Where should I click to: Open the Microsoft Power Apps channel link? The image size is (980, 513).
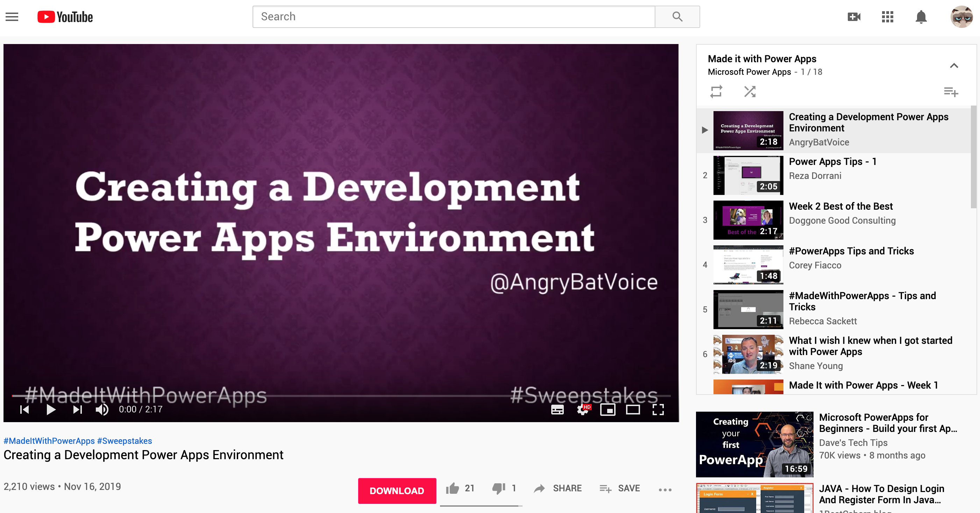coord(750,72)
